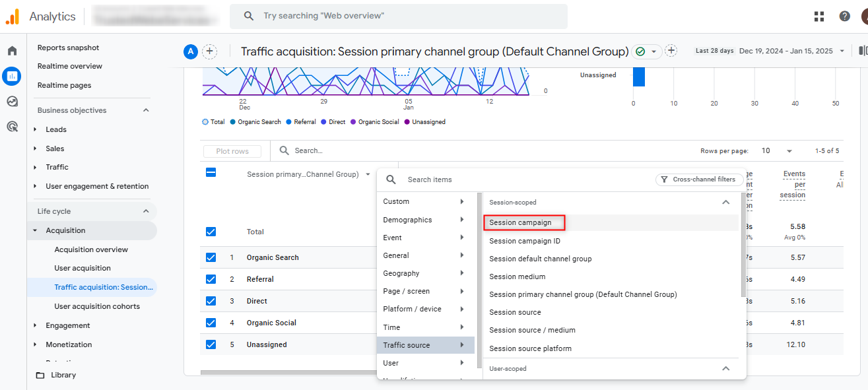
Task: Open the Library link
Action: coord(63,375)
